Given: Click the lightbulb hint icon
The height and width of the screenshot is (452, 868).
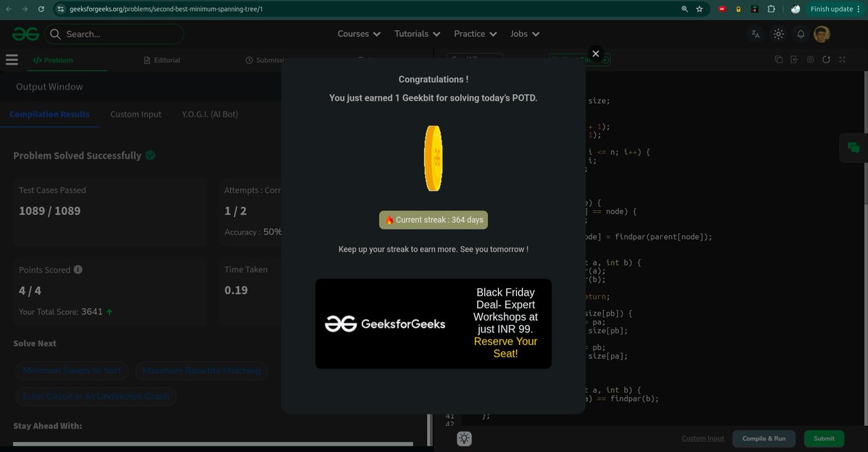Looking at the screenshot, I should pos(464,439).
